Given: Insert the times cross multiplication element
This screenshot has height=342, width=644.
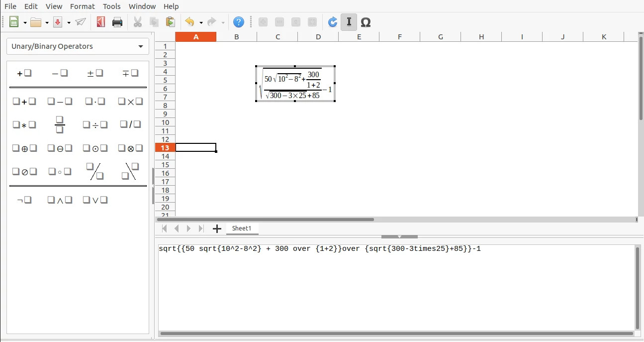Looking at the screenshot, I should point(130,102).
